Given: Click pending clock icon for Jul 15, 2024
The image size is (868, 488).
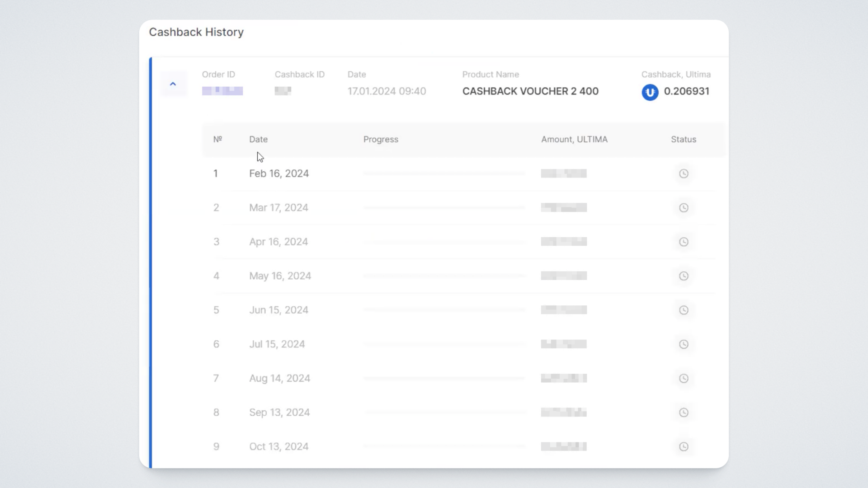Looking at the screenshot, I should click(x=684, y=344).
